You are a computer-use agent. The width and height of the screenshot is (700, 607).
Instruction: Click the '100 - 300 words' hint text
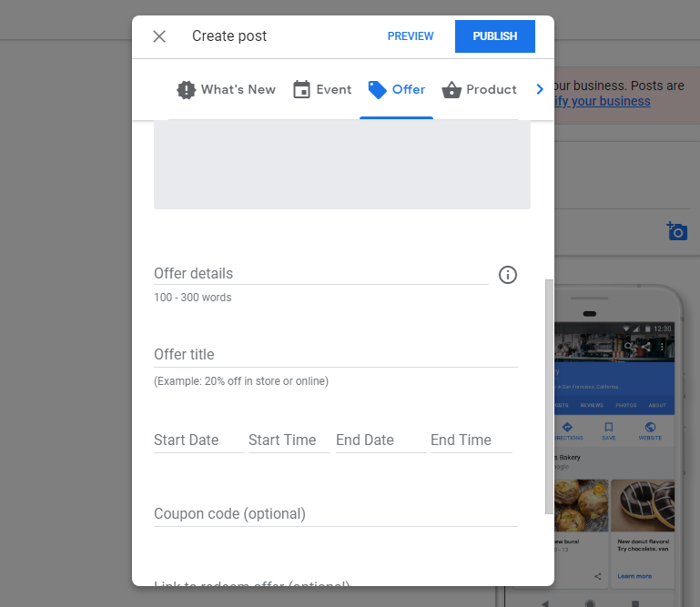tap(193, 298)
